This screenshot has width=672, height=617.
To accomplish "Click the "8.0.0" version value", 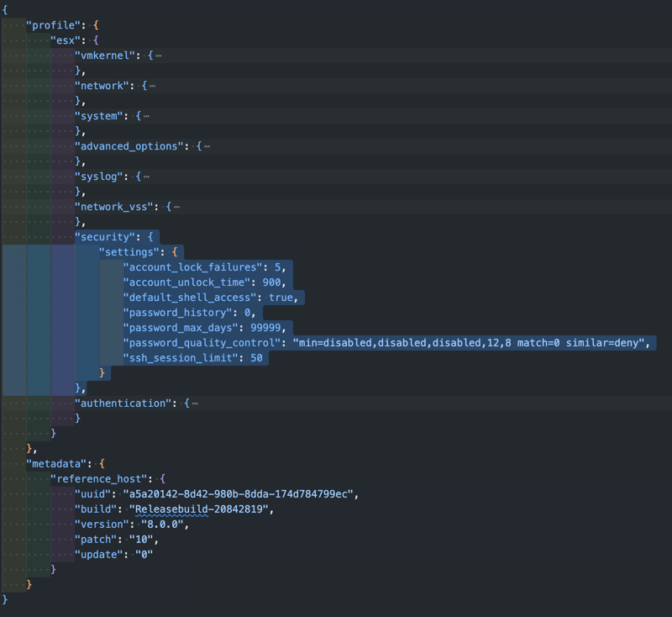I will tap(162, 525).
